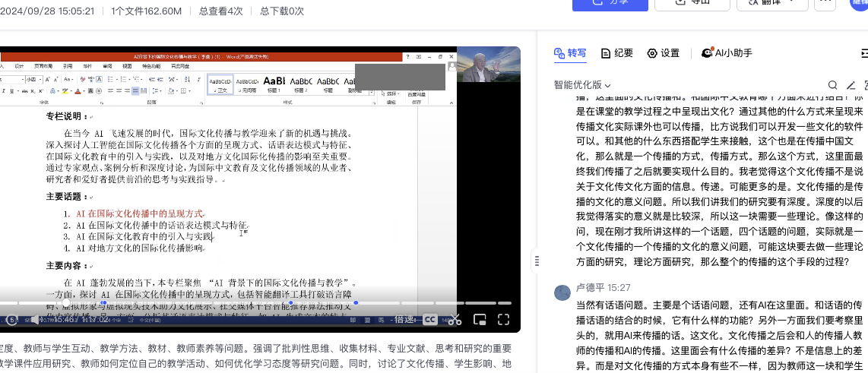Click the 导出 export button
Screen dimensions: 868x373
[690, 3]
